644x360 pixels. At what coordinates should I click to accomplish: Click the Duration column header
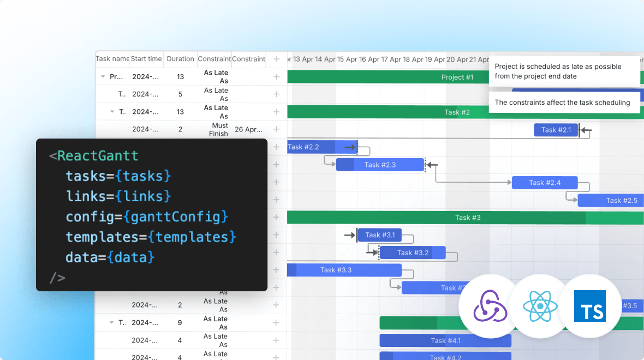coord(180,58)
